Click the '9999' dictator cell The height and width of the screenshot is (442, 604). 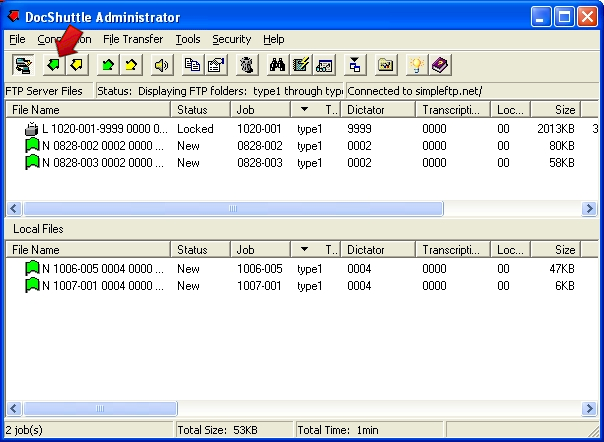[359, 129]
